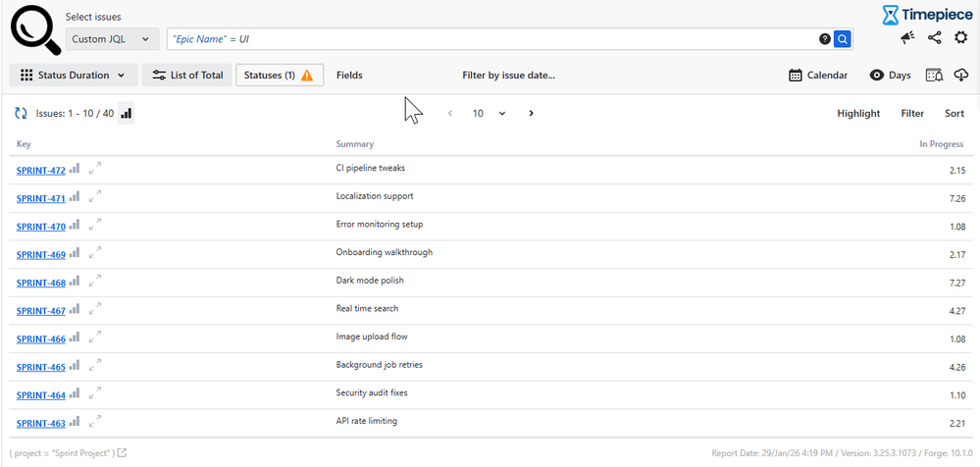Refresh the issue list
The image size is (980, 467).
(22, 113)
